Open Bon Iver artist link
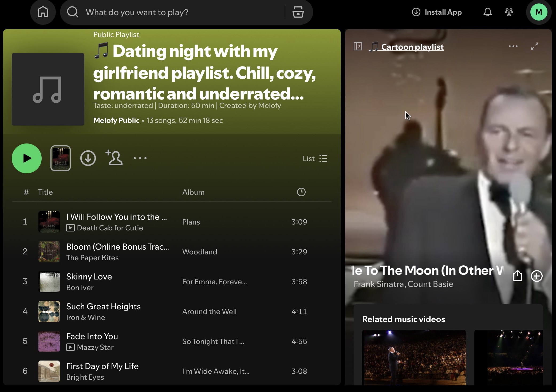 point(80,288)
